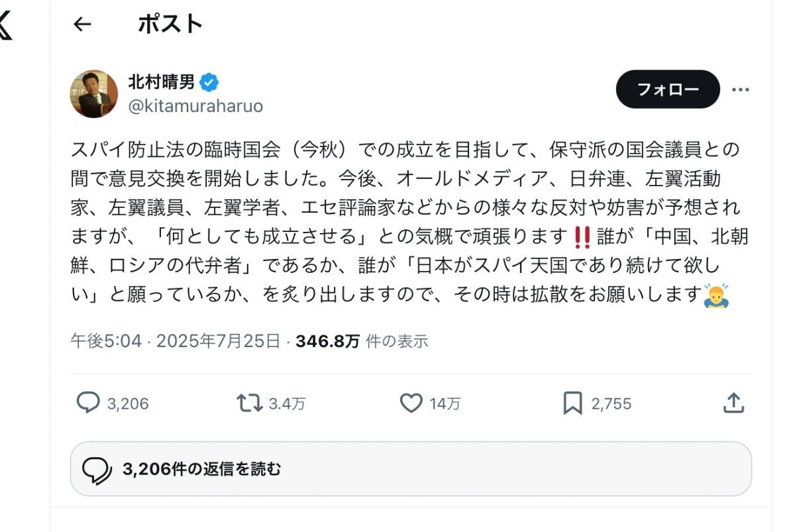Click the post timestamp 午後5:04
Viewport: 795px width, 532px height.
(x=107, y=341)
